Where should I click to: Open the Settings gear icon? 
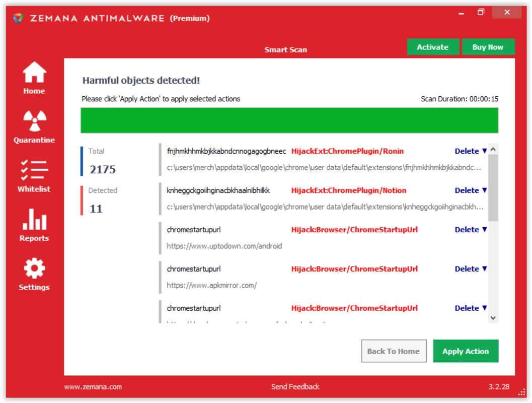tap(34, 268)
